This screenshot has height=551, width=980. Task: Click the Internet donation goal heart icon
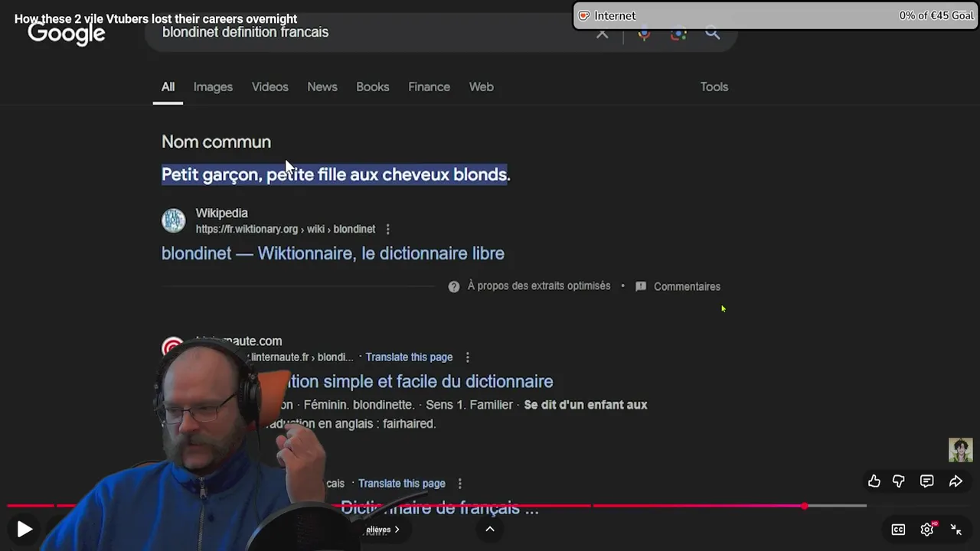click(584, 15)
